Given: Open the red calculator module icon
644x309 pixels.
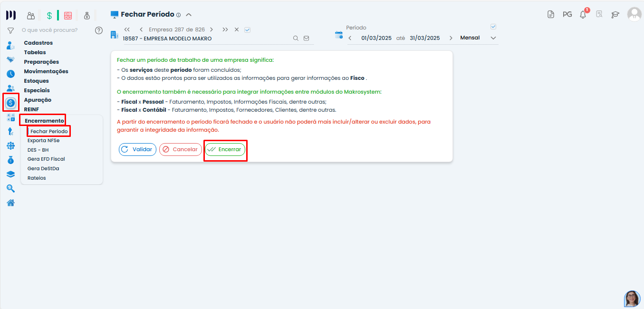Looking at the screenshot, I should 68,16.
